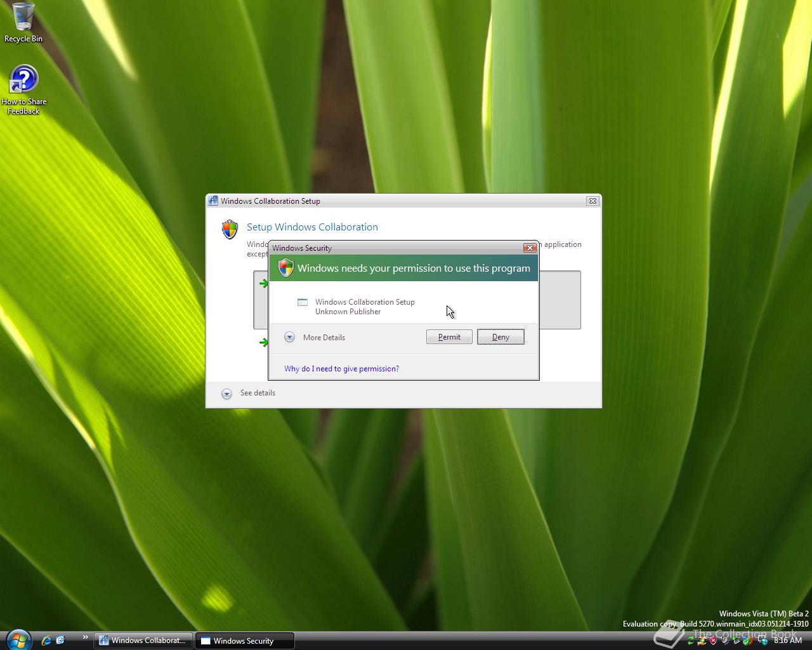Open How to Share Feedback shortcut
The image size is (812, 650).
pos(23,90)
